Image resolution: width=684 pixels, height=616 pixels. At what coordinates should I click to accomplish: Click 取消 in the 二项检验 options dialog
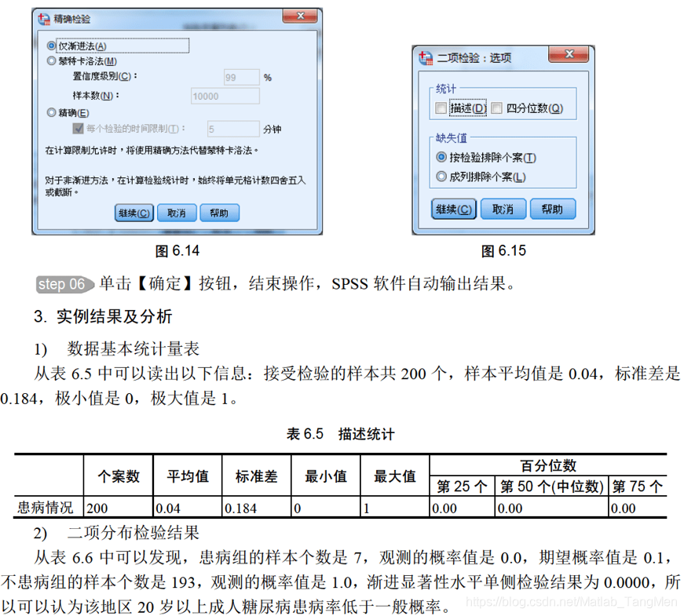[503, 210]
